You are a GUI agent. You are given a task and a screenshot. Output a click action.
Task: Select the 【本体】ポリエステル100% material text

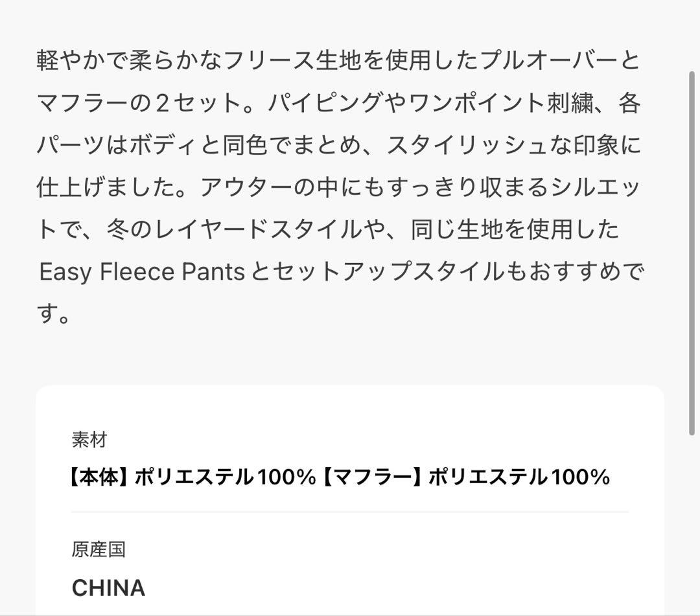[191, 478]
